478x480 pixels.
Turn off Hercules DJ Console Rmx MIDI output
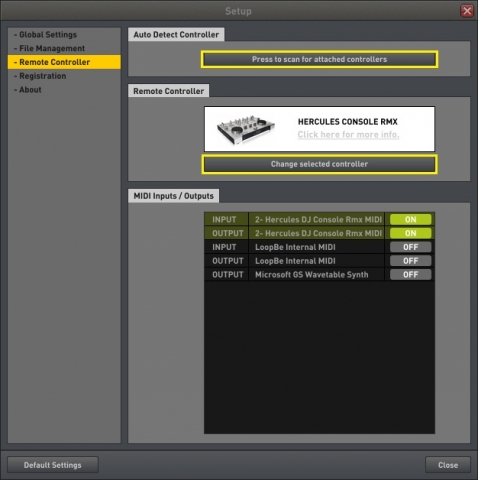point(410,233)
